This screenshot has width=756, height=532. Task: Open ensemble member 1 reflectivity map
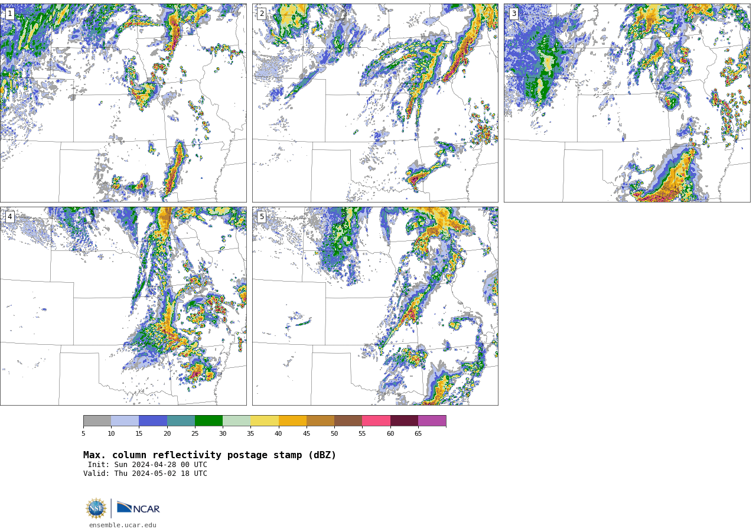click(x=123, y=103)
